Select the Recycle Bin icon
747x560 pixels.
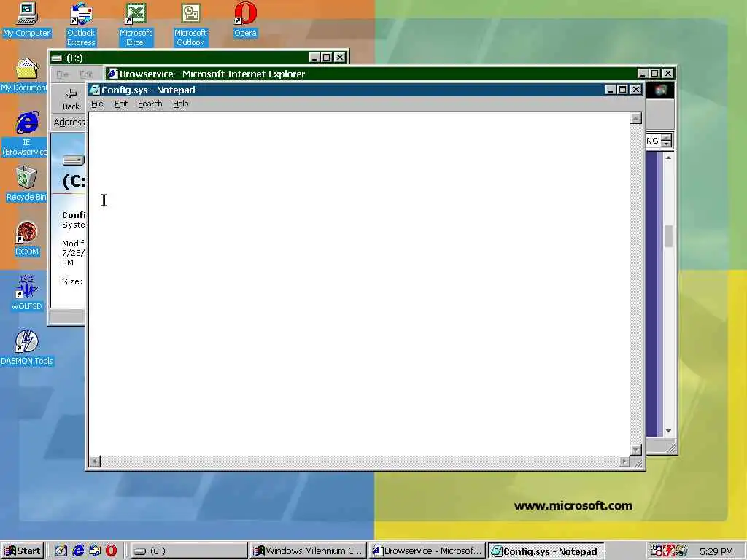click(x=26, y=184)
